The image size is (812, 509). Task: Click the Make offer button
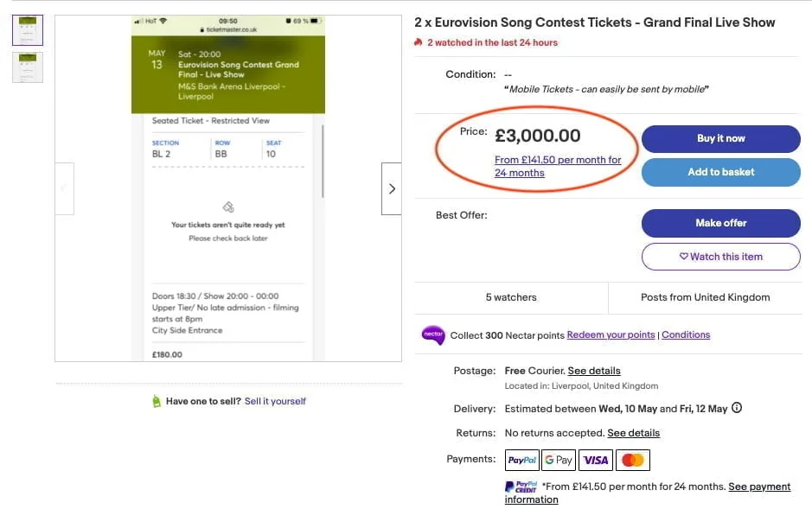click(x=721, y=223)
